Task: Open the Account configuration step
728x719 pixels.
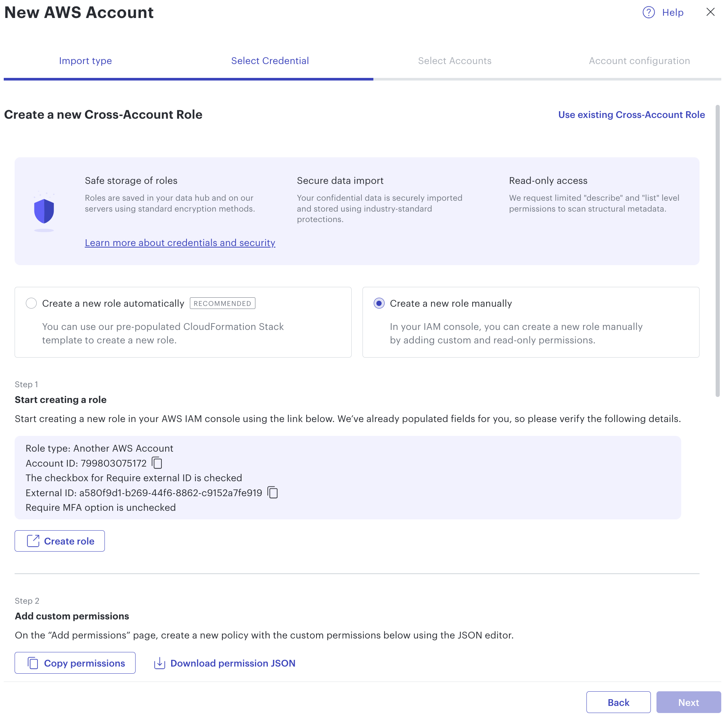Action: coord(640,61)
